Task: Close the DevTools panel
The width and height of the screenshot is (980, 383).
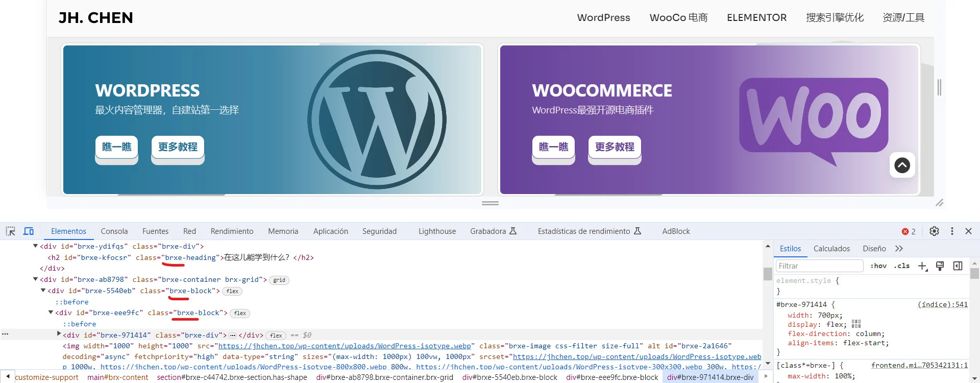Action: pos(968,231)
